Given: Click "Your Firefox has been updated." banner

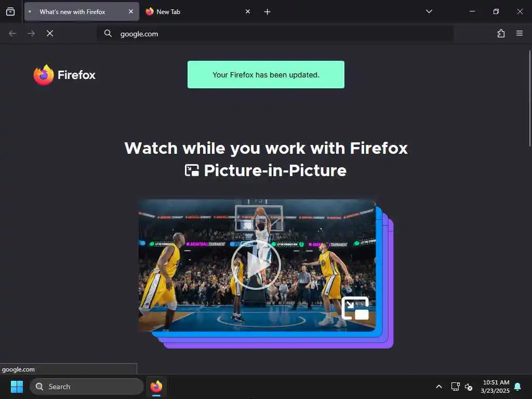Looking at the screenshot, I should 265,75.
